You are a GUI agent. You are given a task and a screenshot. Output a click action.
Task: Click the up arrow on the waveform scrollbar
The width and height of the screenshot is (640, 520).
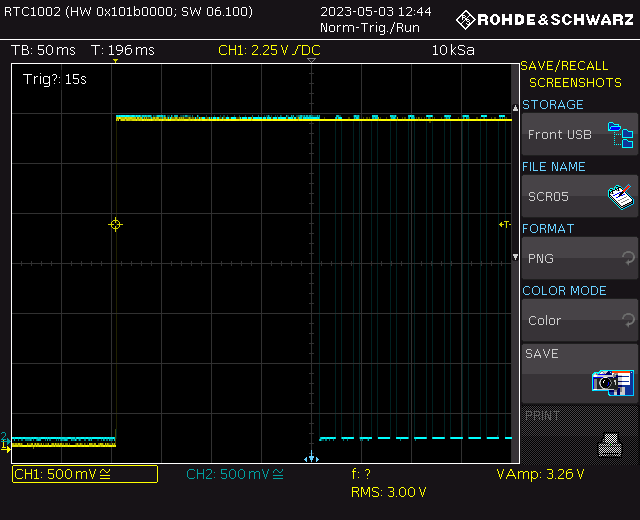[x=515, y=108]
